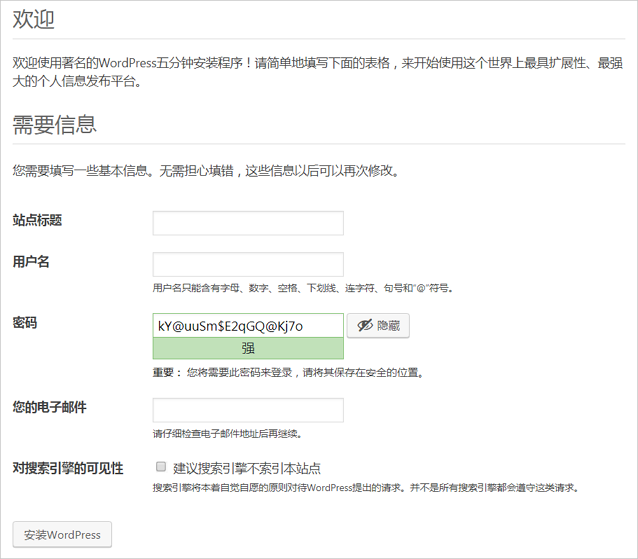Click the 建议搜索引擎不索引本站点 checkbox label text
Image resolution: width=638 pixels, height=559 pixels.
(247, 468)
